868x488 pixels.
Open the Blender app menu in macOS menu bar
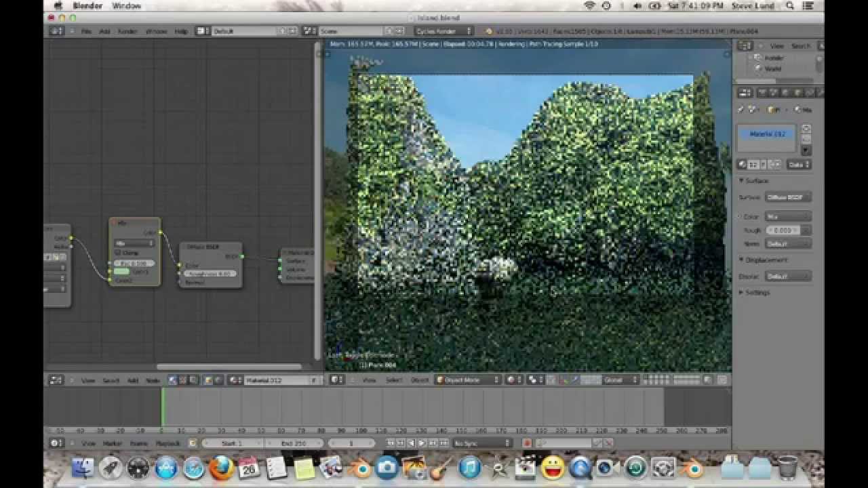(x=87, y=5)
